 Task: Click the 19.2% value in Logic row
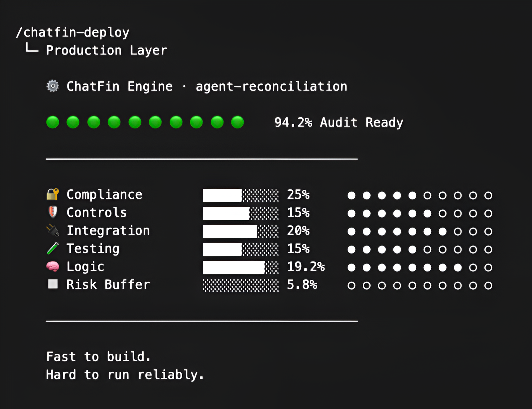click(306, 266)
